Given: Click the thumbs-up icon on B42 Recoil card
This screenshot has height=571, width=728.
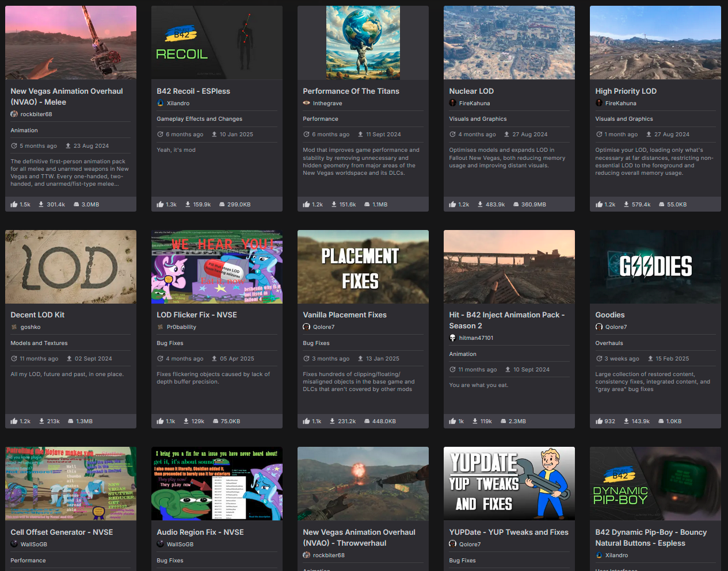Looking at the screenshot, I should point(160,204).
